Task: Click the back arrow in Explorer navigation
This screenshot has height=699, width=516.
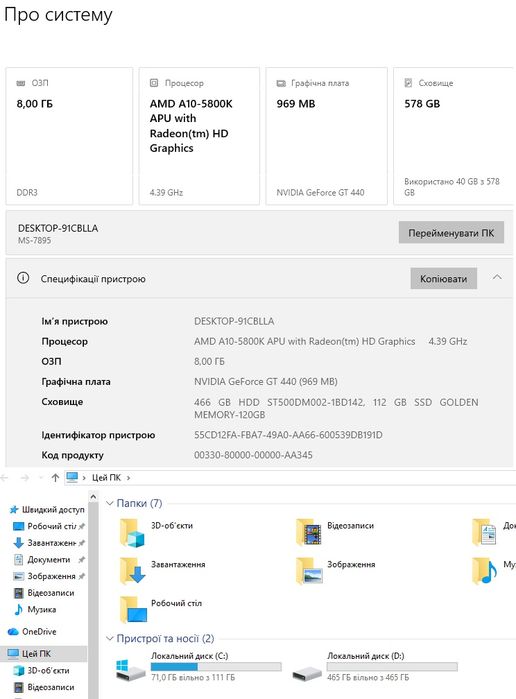Action: point(4,477)
